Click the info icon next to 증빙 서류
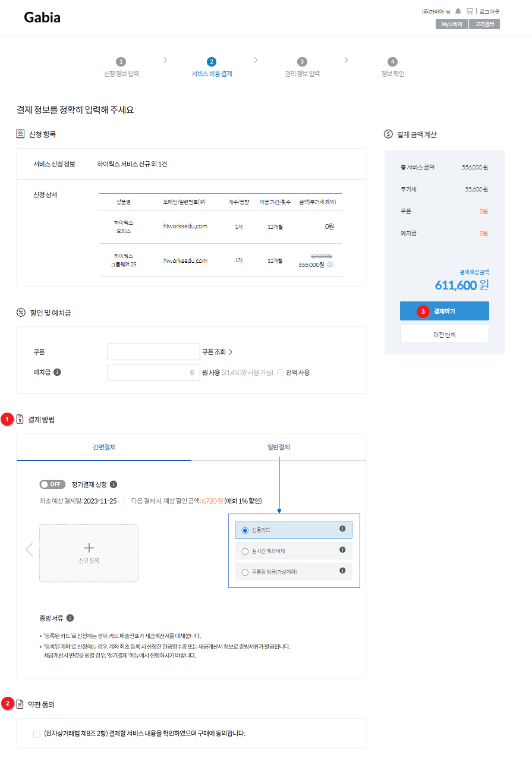The image size is (532, 758). coord(70,618)
